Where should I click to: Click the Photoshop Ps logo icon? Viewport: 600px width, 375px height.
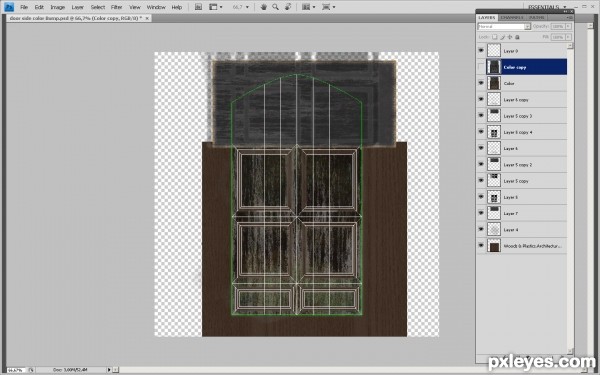click(x=9, y=7)
